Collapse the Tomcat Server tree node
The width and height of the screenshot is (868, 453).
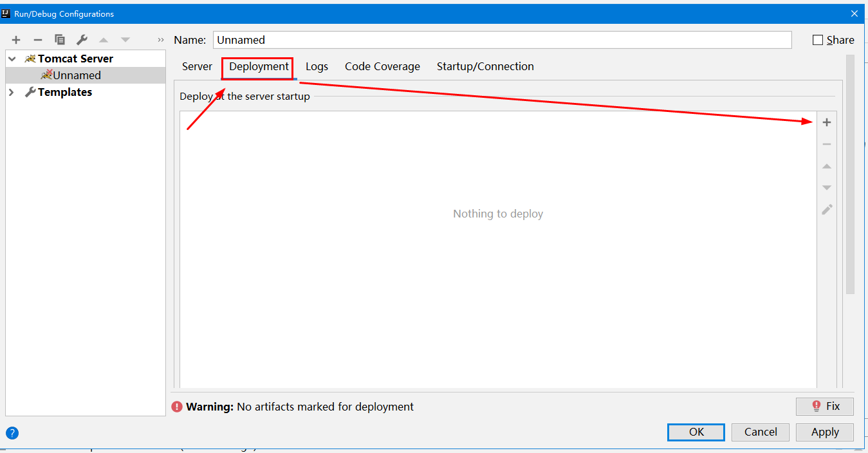tap(12, 59)
